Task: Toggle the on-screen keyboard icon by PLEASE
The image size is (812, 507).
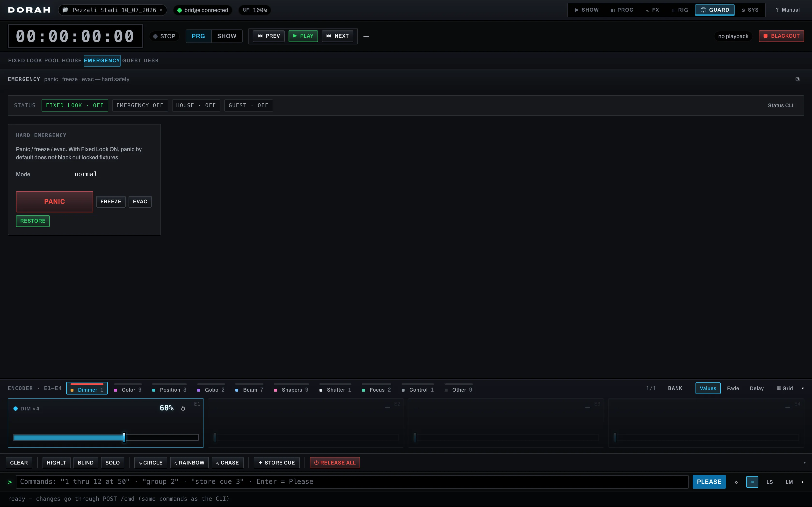Action: (x=752, y=482)
